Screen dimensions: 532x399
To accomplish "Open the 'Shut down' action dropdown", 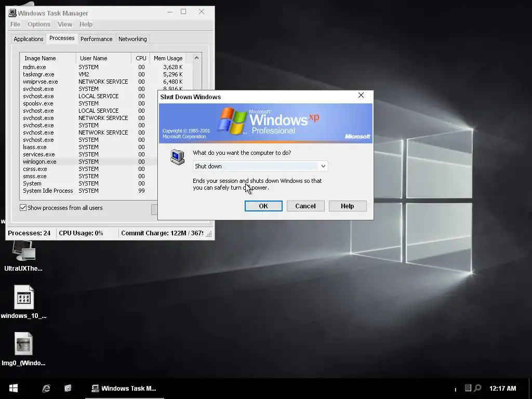I will pyautogui.click(x=323, y=166).
